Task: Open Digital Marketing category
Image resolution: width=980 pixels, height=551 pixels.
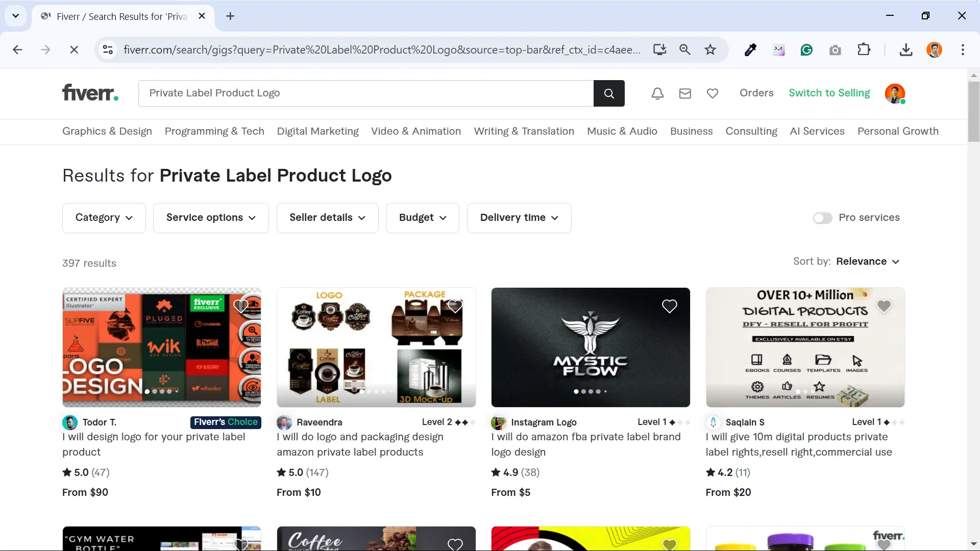Action: (318, 131)
